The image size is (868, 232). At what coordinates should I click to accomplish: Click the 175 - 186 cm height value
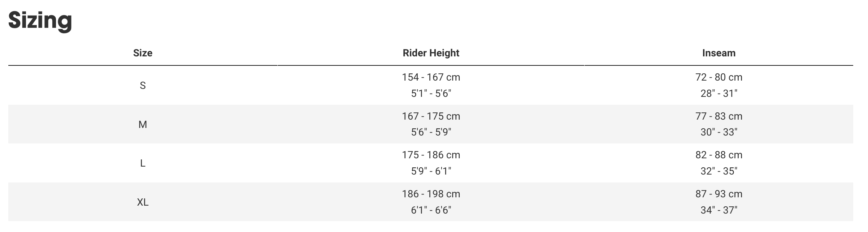tap(431, 155)
